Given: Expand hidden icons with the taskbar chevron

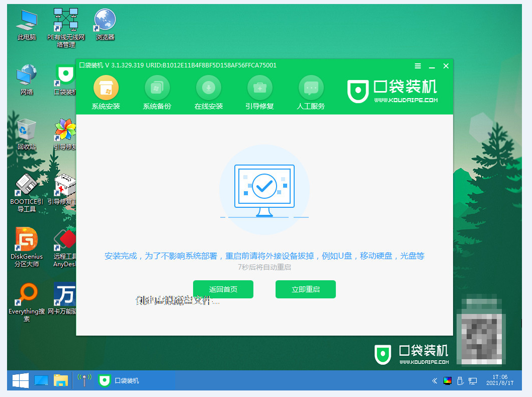Looking at the screenshot, I should point(434,381).
